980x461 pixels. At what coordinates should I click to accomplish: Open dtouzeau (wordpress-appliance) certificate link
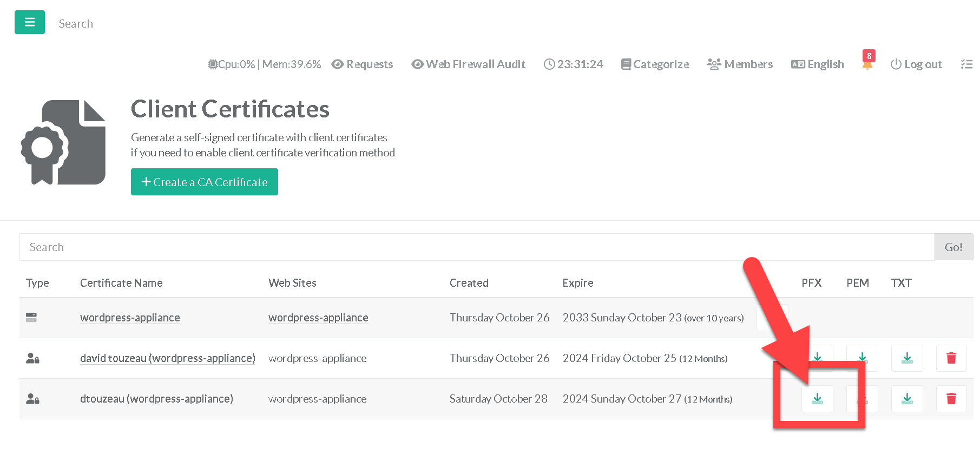pyautogui.click(x=156, y=399)
